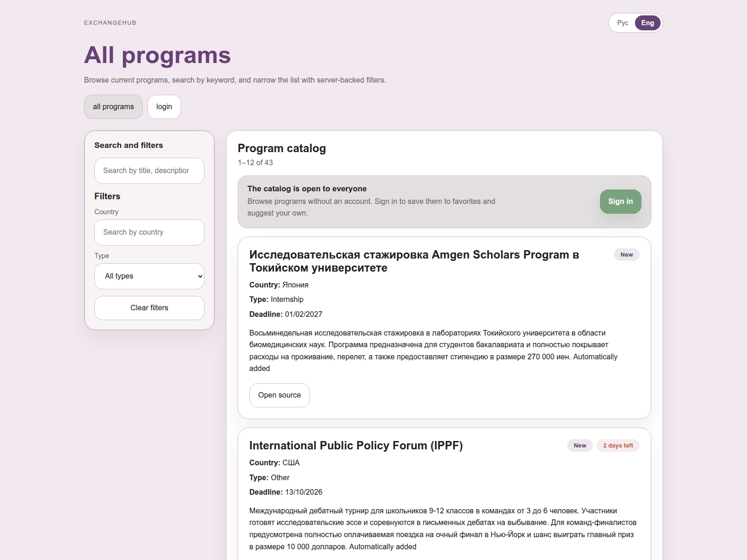The height and width of the screenshot is (560, 747).
Task: Click the Program catalog heading
Action: click(x=282, y=148)
